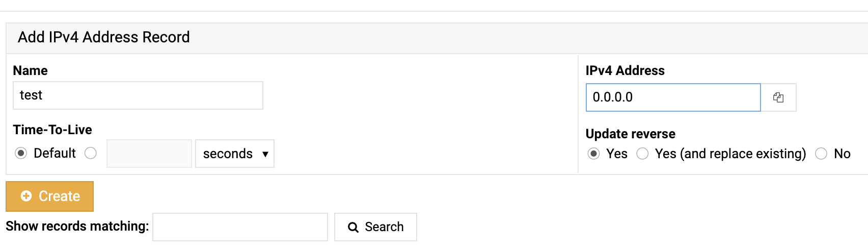Click the Add IPv4 Address Record header
The width and height of the screenshot is (868, 250).
tap(104, 37)
